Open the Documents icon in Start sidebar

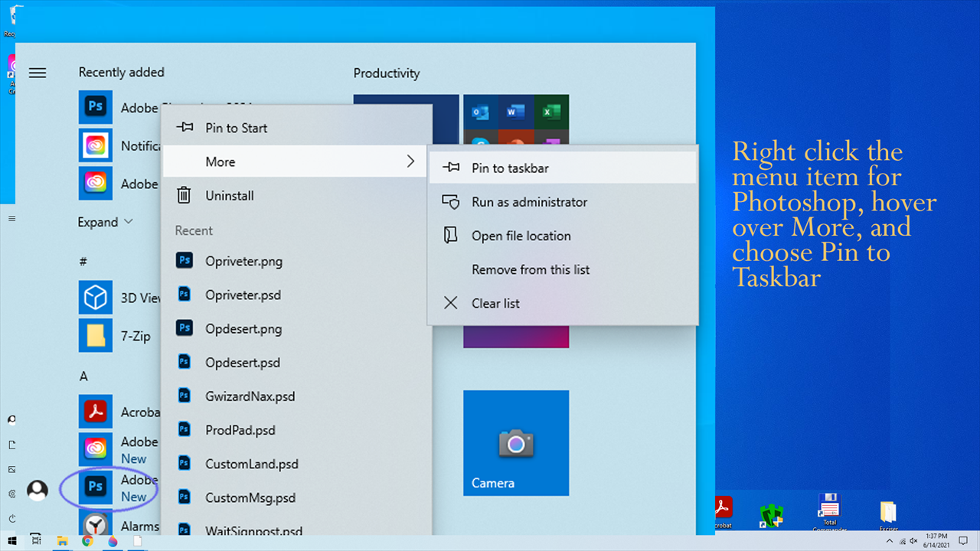11,445
